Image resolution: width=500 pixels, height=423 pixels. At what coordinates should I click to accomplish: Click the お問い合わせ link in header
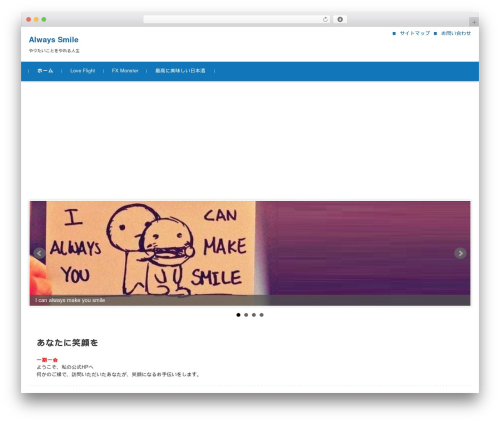coord(456,33)
